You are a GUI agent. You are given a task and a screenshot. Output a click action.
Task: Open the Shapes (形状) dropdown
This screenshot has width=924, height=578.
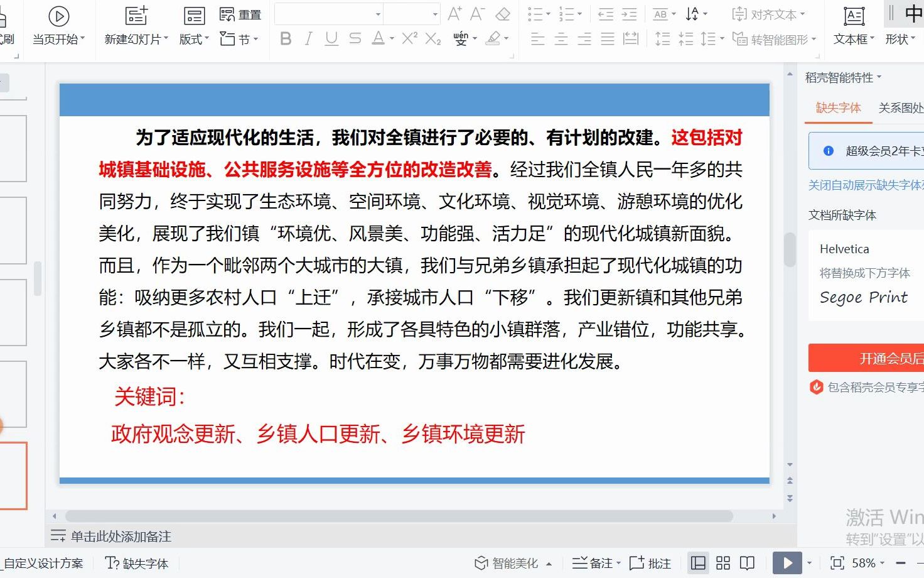tap(900, 39)
